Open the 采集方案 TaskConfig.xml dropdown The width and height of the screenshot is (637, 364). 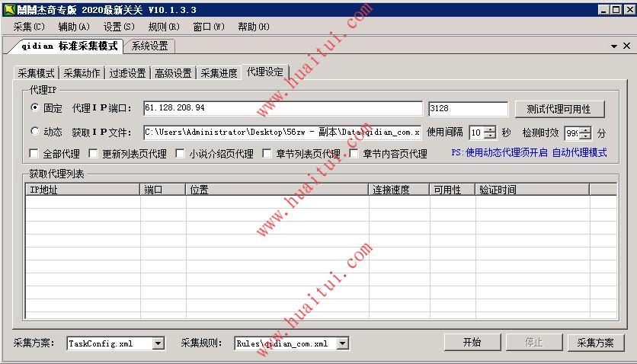coord(158,343)
